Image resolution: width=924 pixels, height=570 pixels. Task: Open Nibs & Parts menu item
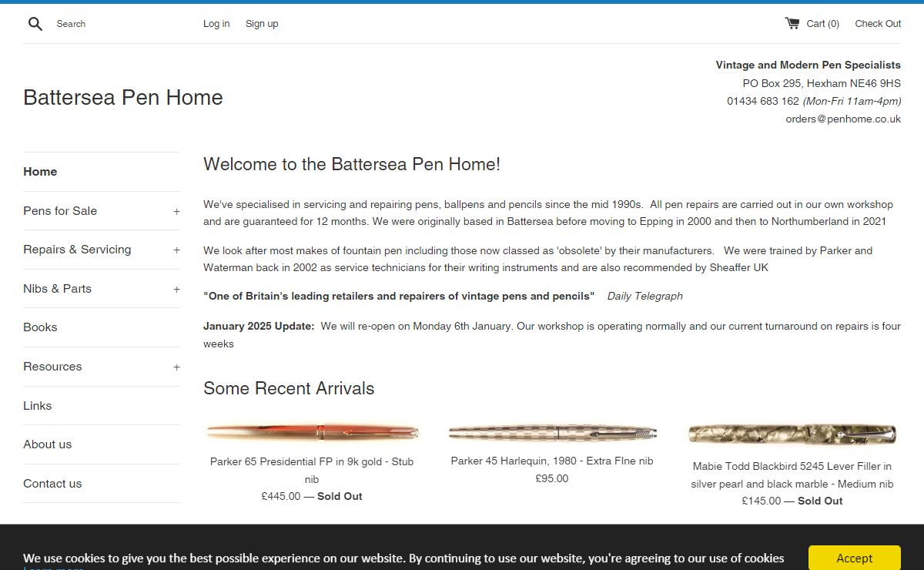click(57, 289)
